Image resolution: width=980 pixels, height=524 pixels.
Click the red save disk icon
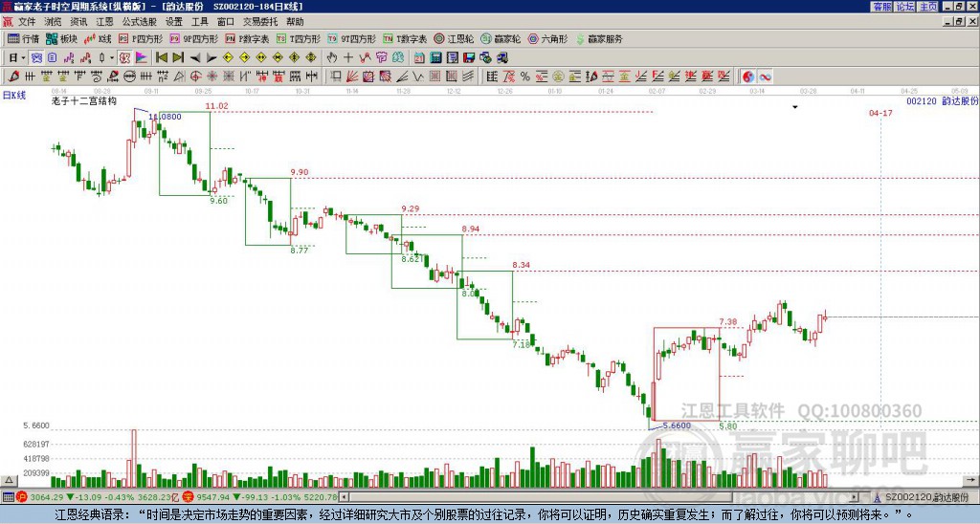[469, 58]
